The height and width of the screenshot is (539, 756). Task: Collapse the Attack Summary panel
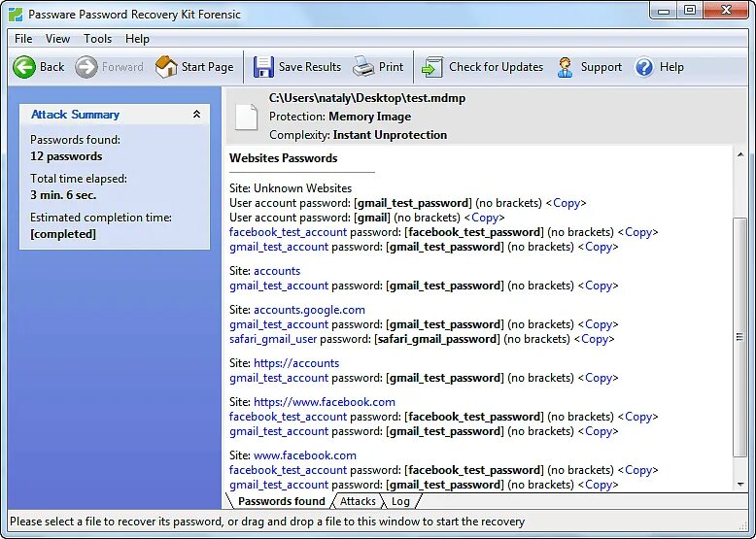pyautogui.click(x=196, y=115)
